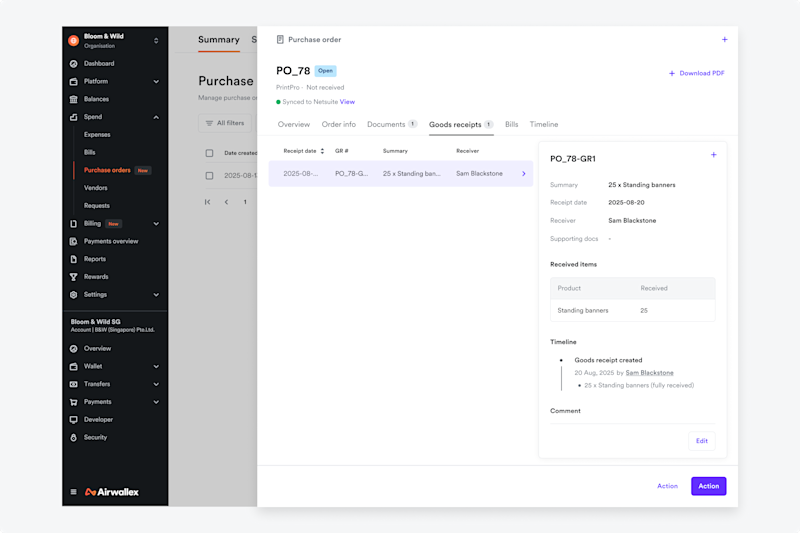This screenshot has height=533, width=800.
Task: Click the Download PDF link
Action: tap(696, 73)
